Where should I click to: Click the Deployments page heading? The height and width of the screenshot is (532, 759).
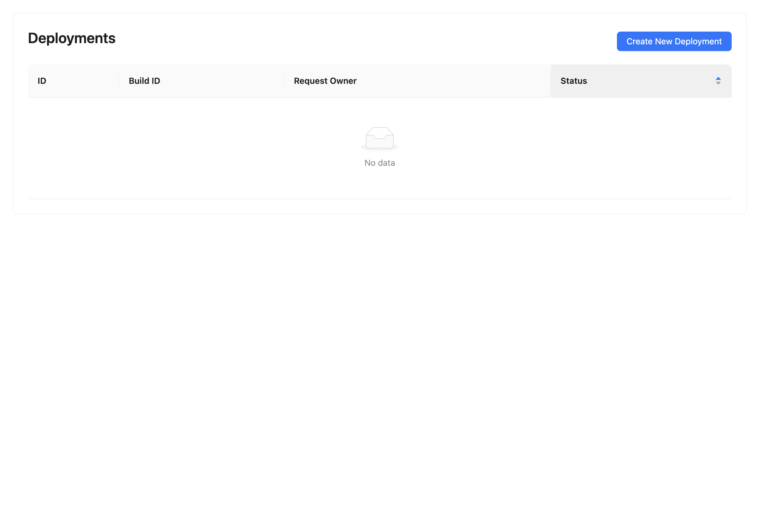tap(72, 38)
